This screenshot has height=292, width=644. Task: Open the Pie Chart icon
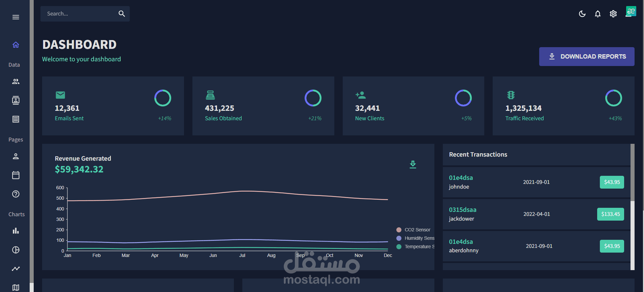pyautogui.click(x=16, y=250)
